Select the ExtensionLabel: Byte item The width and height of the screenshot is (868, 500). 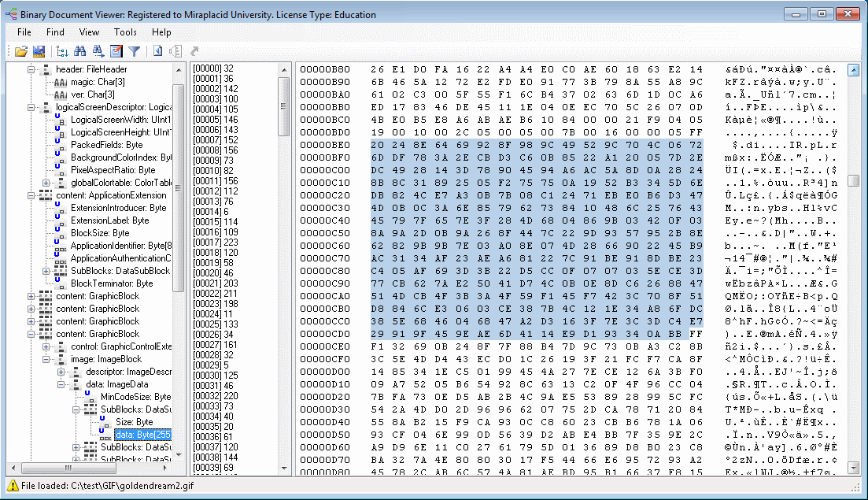point(109,220)
